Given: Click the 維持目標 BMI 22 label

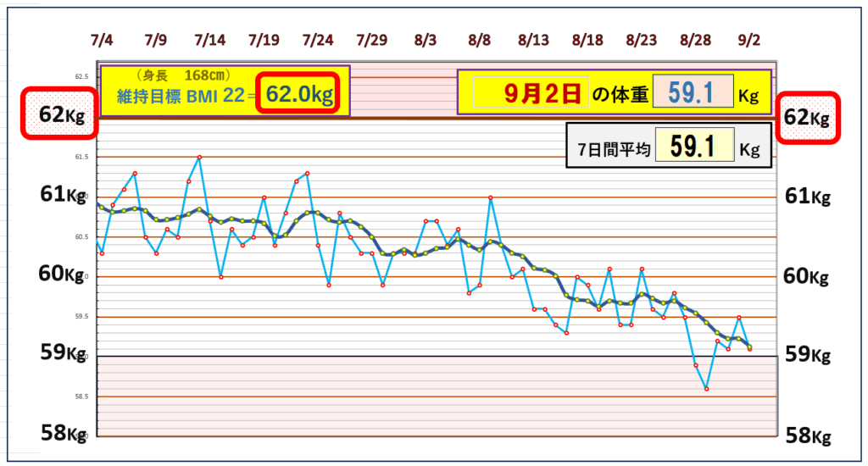Looking at the screenshot, I should [181, 97].
